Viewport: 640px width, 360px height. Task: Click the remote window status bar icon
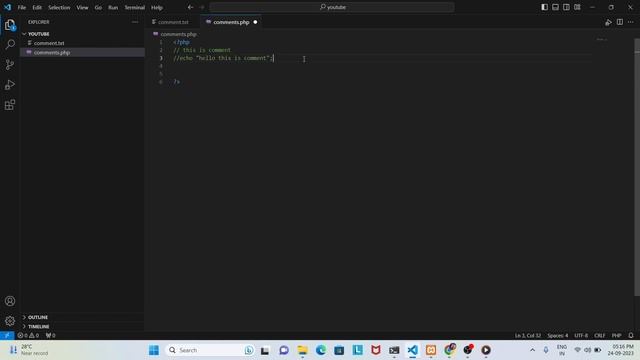[7, 336]
